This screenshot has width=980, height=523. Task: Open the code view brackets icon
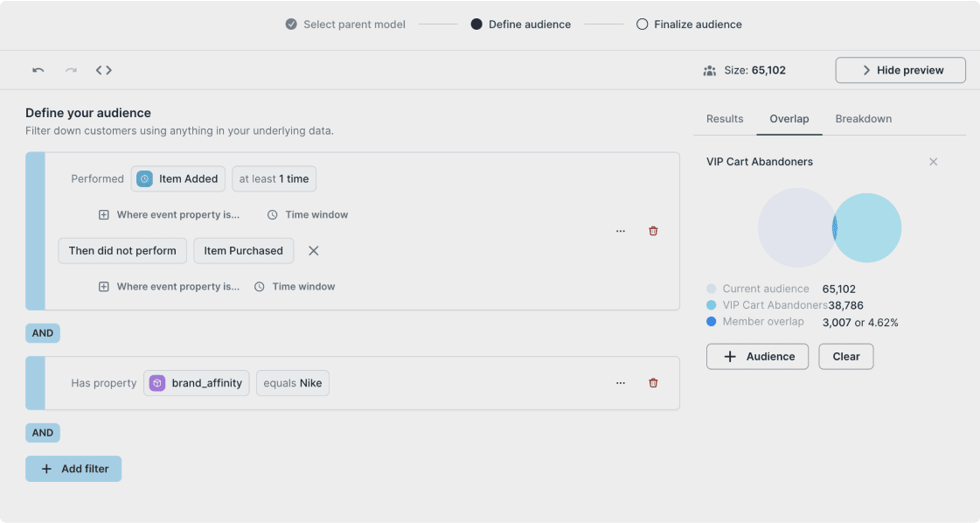[x=104, y=70]
